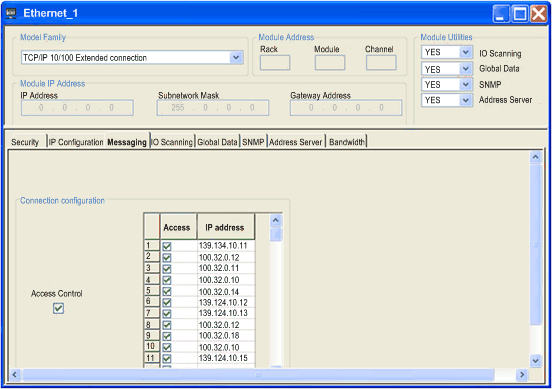The width and height of the screenshot is (552, 389).
Task: Click the Module address input field
Action: [330, 63]
